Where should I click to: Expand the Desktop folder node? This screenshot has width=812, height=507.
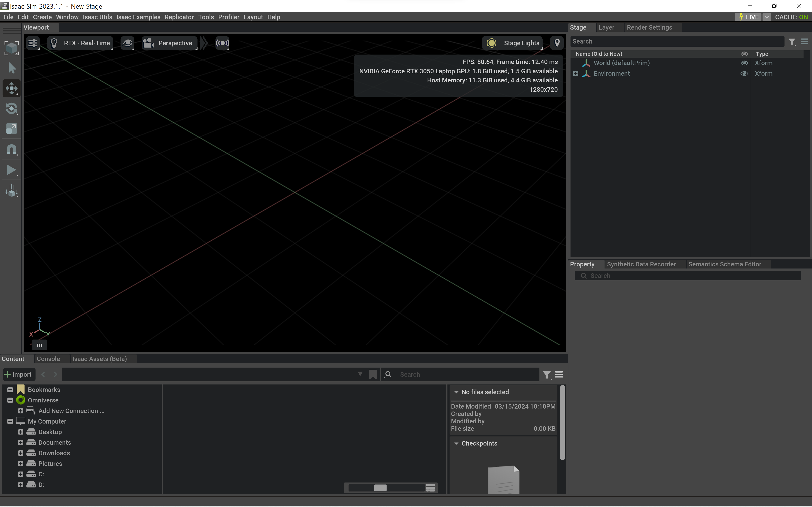click(21, 432)
